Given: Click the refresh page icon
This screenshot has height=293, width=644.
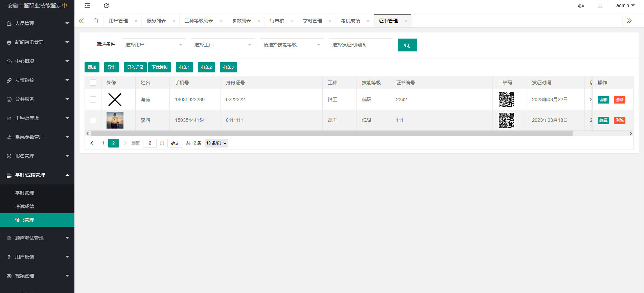Looking at the screenshot, I should click(x=106, y=6).
